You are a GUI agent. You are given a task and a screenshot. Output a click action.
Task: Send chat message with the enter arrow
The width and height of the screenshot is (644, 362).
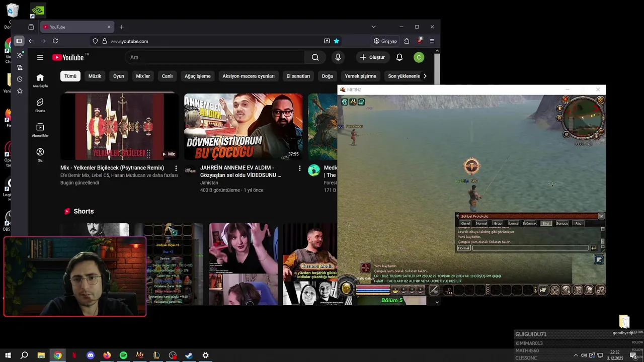594,248
